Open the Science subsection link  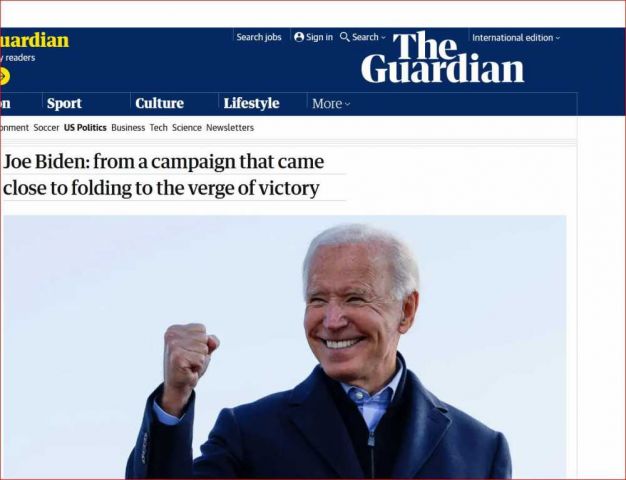tap(186, 128)
